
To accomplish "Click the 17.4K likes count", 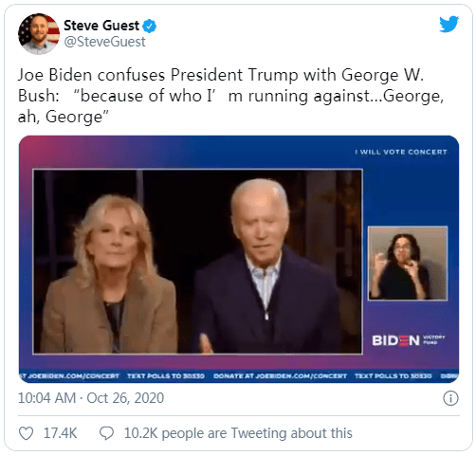I will (60, 433).
